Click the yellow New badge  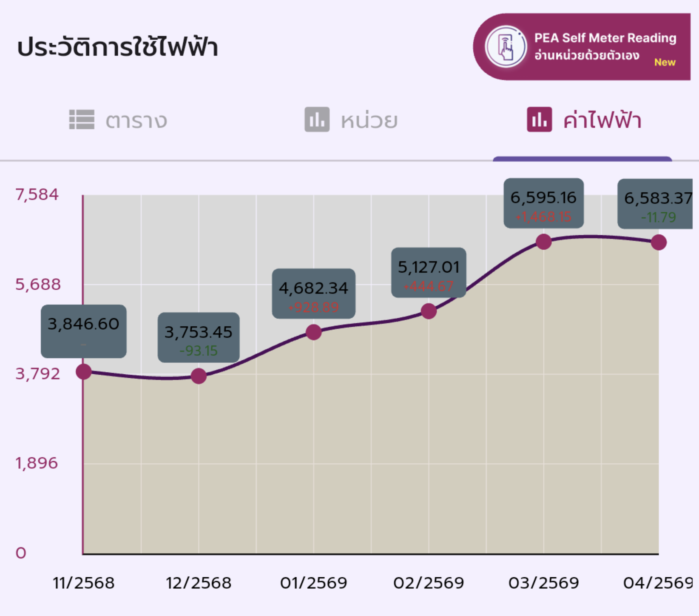click(x=665, y=63)
